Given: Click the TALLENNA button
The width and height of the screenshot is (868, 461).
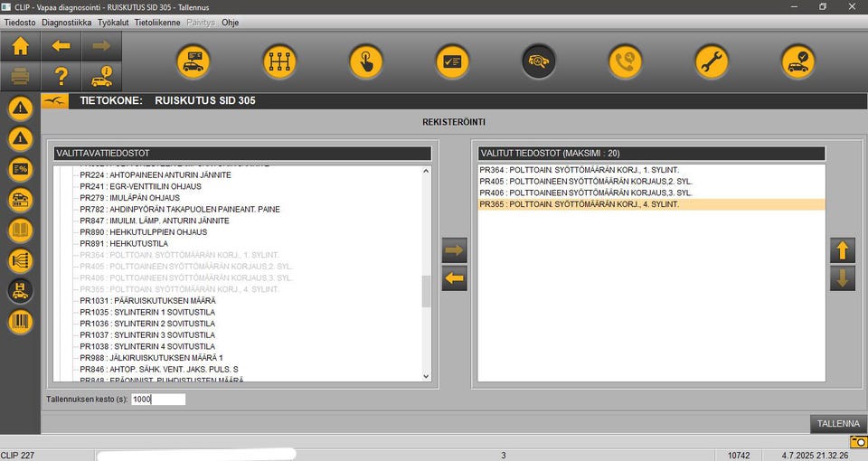Looking at the screenshot, I should click(x=838, y=424).
